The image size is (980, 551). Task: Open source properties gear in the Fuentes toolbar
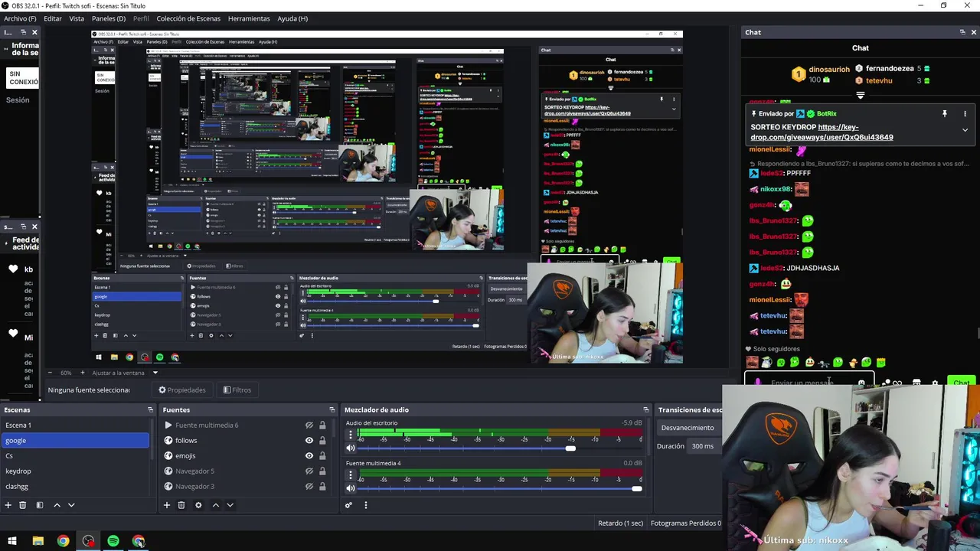click(x=198, y=505)
